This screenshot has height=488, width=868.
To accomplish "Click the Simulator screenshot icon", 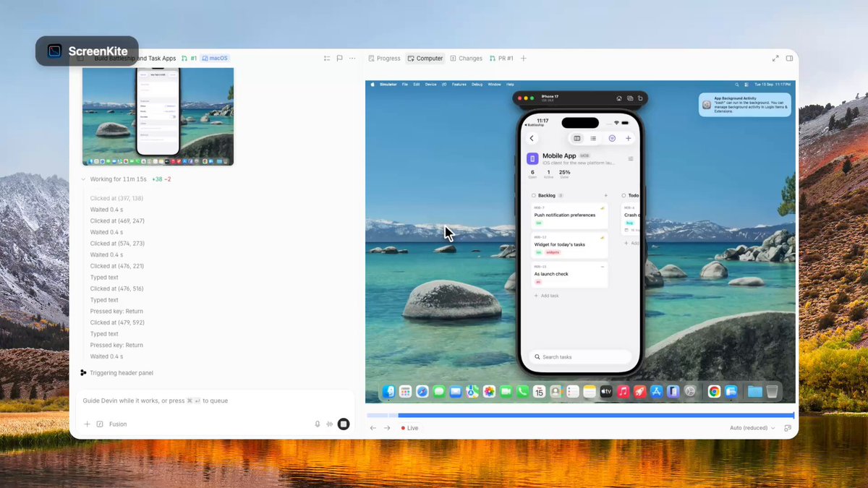I will point(630,98).
